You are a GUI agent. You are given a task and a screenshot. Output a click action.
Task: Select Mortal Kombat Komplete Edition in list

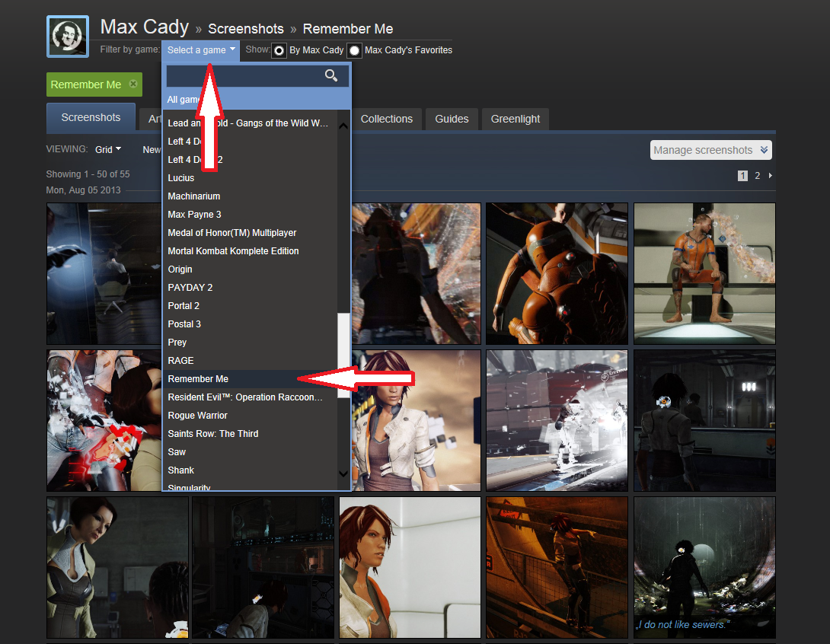click(x=250, y=251)
